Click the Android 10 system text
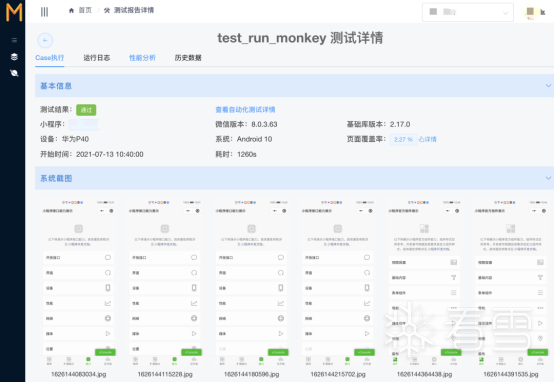This screenshot has height=382, width=554. coord(254,139)
